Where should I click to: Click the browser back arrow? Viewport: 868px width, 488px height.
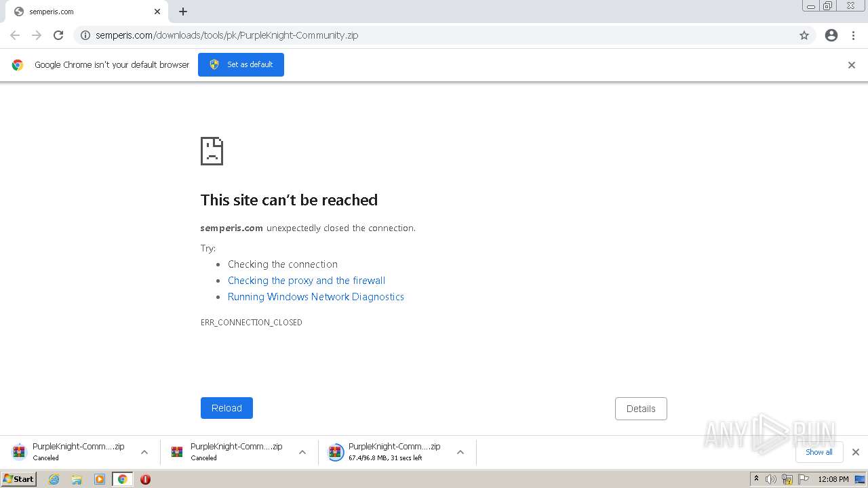15,35
